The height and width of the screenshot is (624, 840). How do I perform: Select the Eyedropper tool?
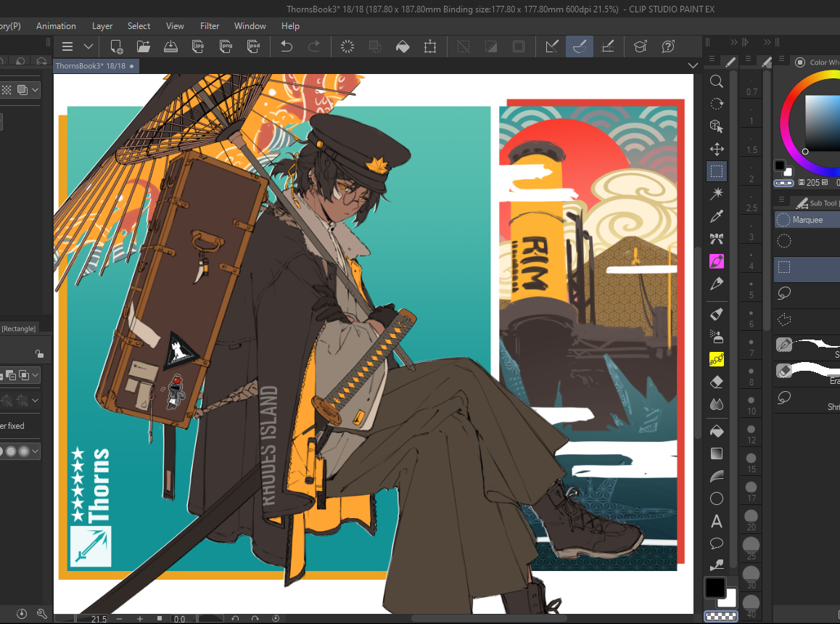716,216
